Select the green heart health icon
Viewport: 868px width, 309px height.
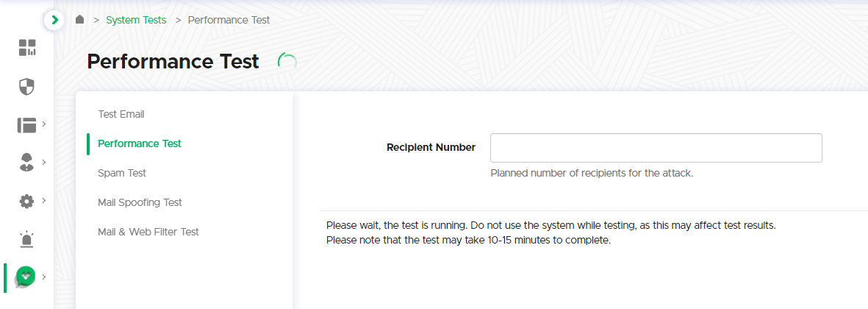click(x=26, y=277)
